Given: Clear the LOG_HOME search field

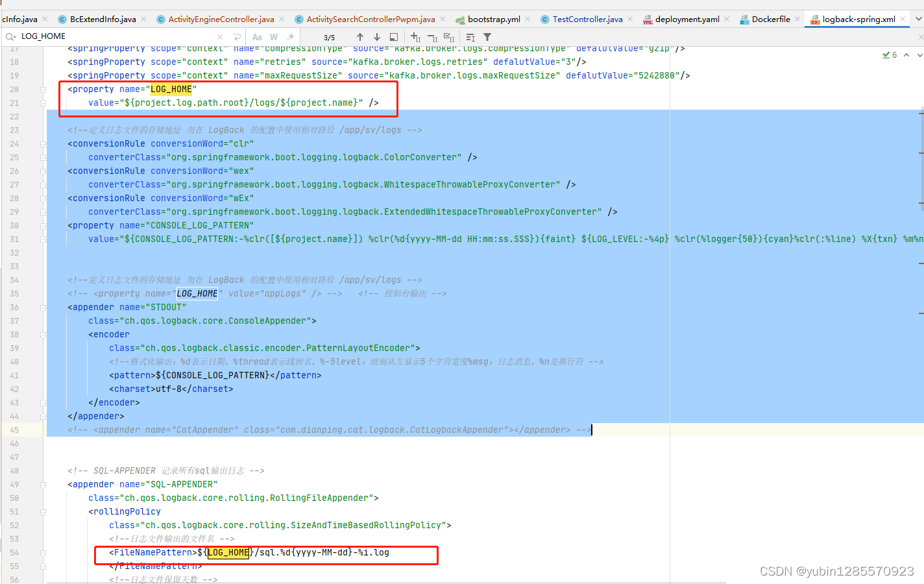Looking at the screenshot, I should 220,37.
